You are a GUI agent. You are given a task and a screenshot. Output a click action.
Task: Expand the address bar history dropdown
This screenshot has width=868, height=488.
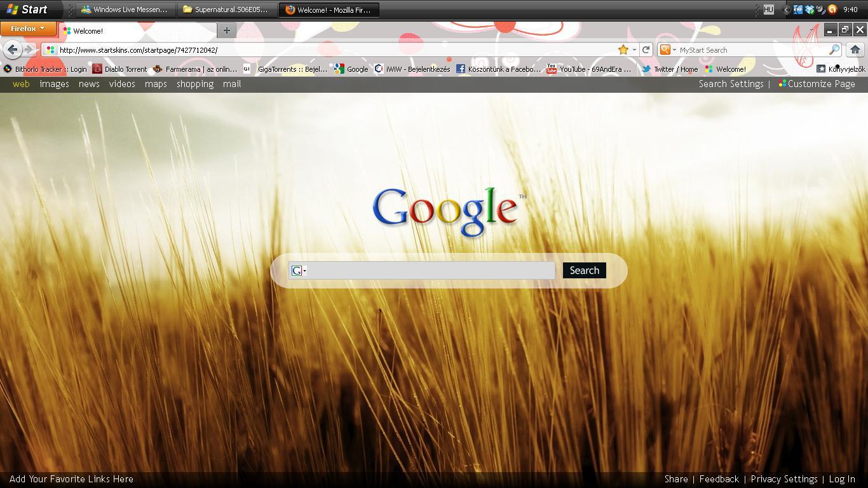click(x=634, y=50)
